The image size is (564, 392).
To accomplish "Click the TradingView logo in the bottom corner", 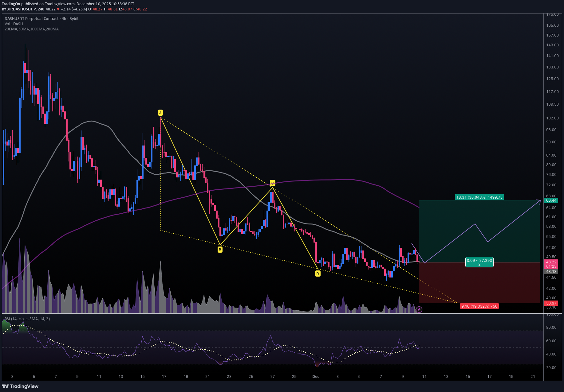I will pos(20,386).
